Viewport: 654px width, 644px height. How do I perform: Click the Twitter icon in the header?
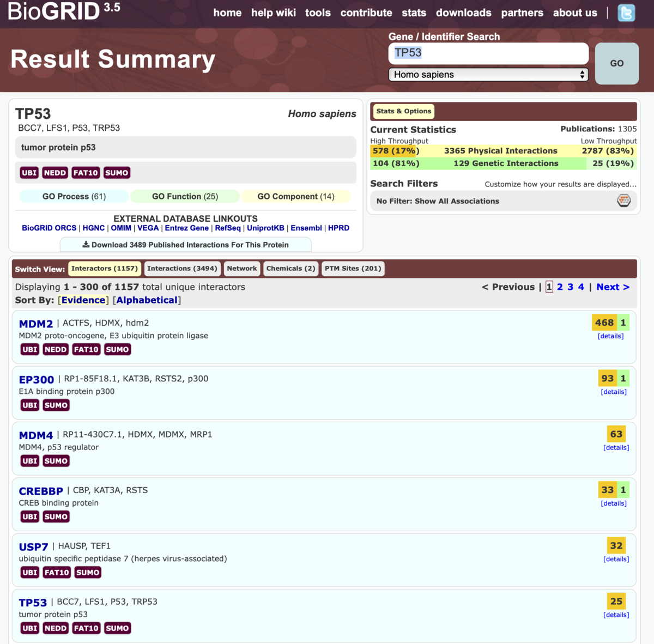[x=626, y=13]
